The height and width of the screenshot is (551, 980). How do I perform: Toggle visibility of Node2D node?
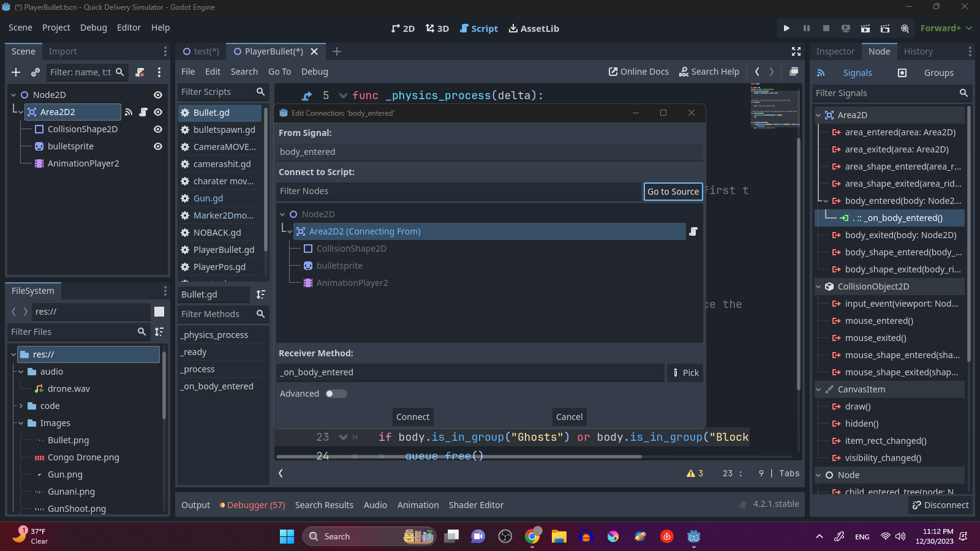point(158,95)
